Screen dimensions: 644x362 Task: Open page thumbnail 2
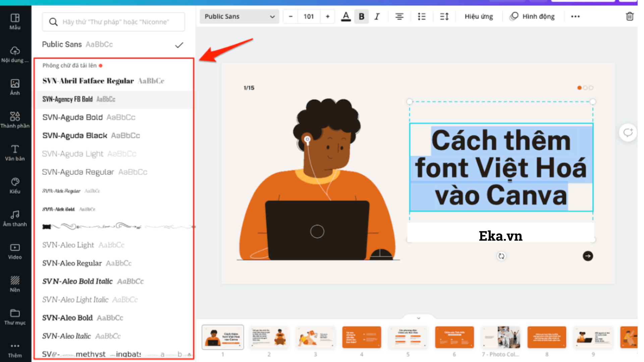(269, 337)
